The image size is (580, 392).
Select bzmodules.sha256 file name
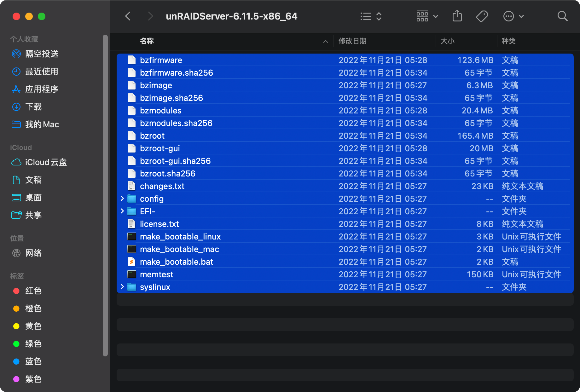point(176,123)
